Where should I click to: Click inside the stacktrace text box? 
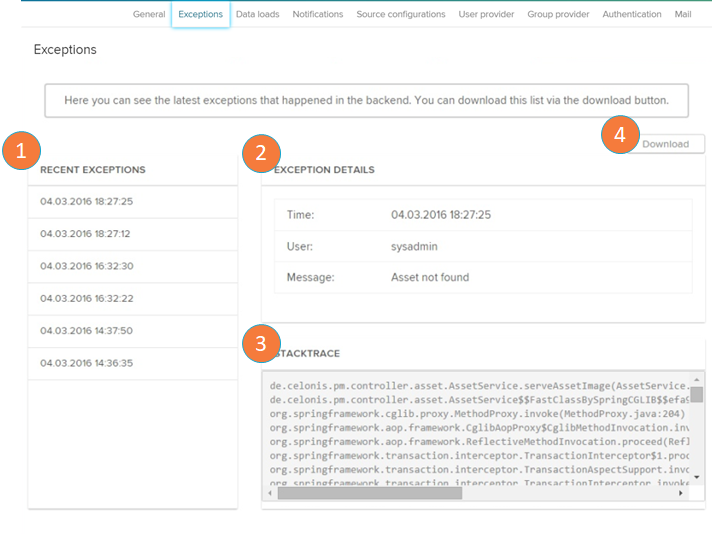pos(470,430)
